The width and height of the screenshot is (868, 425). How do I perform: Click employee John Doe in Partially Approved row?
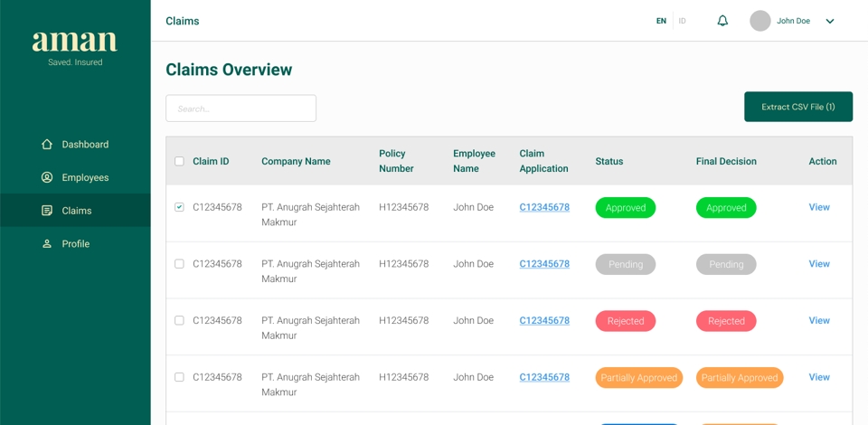click(x=473, y=377)
